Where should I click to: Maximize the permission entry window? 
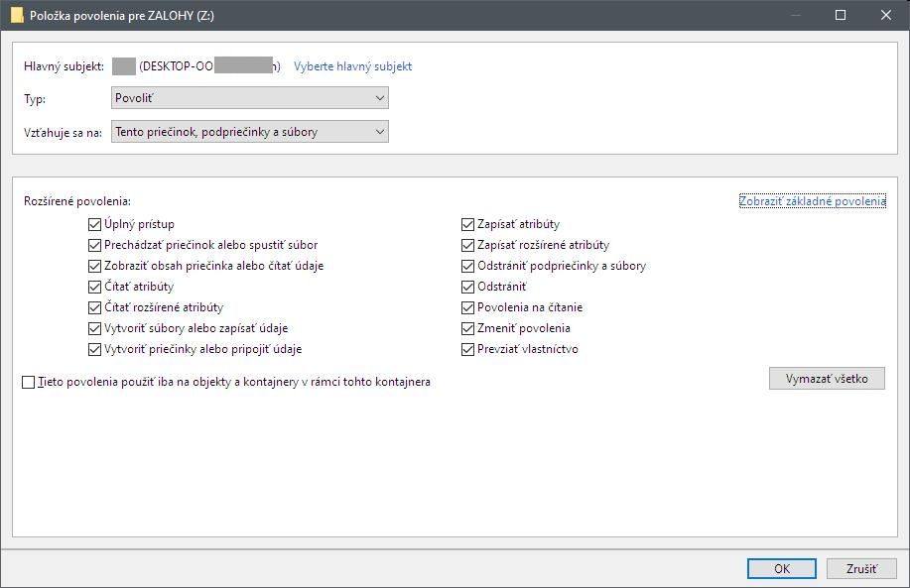(841, 15)
